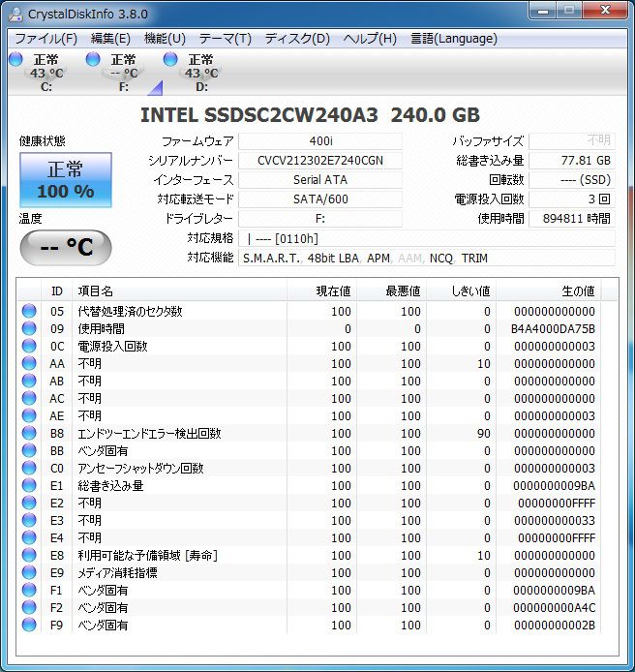Select the エンドツーエンドエラー検出回数 row
635x672 pixels.
pyautogui.click(x=309, y=433)
